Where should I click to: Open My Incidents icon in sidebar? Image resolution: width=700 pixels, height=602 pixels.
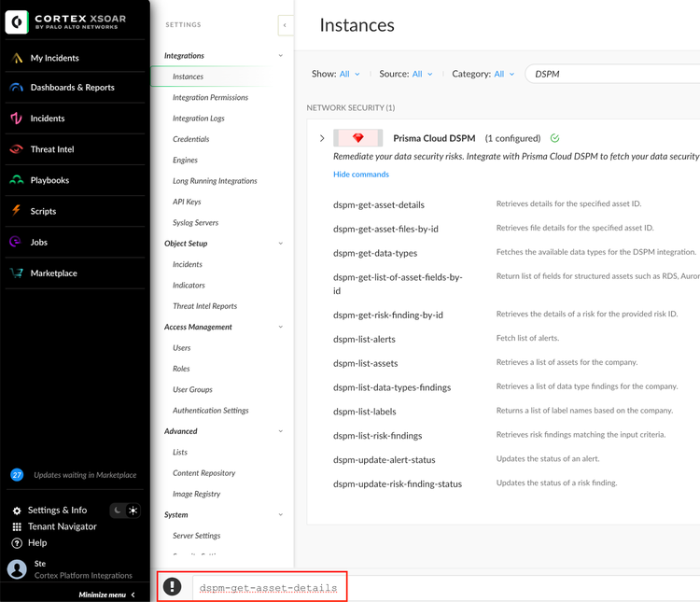point(17,58)
